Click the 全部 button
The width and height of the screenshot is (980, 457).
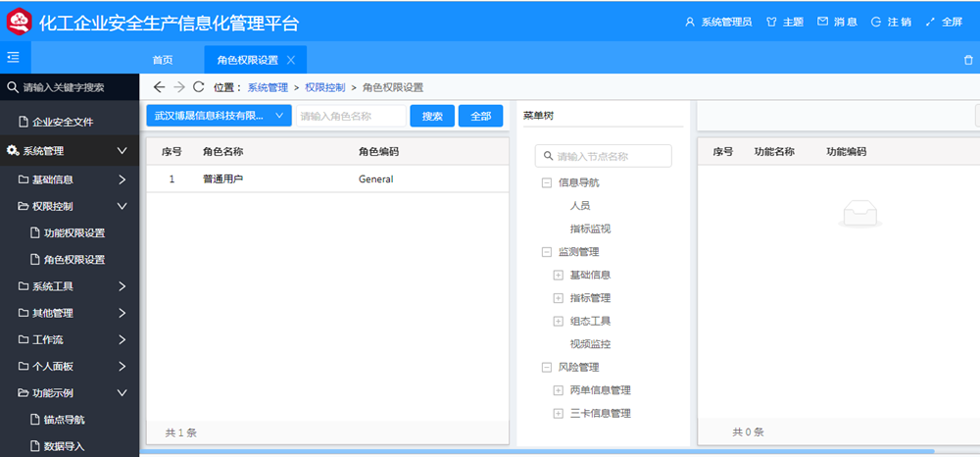480,116
